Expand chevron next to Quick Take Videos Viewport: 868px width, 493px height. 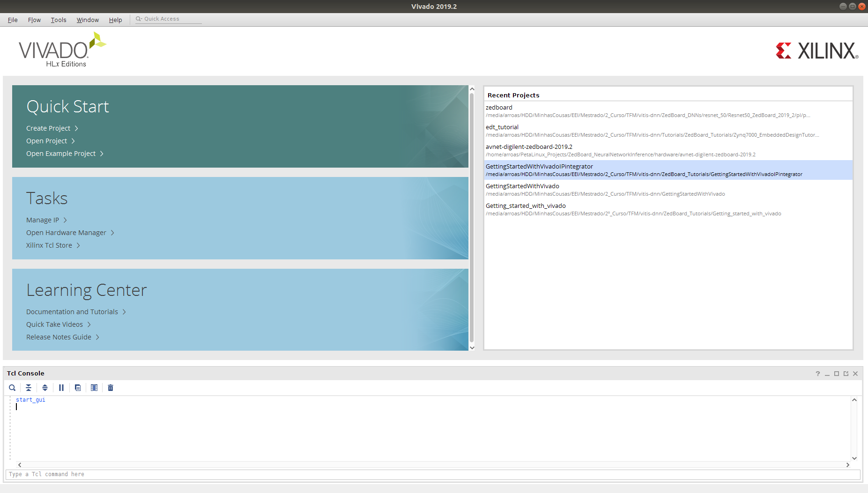89,324
